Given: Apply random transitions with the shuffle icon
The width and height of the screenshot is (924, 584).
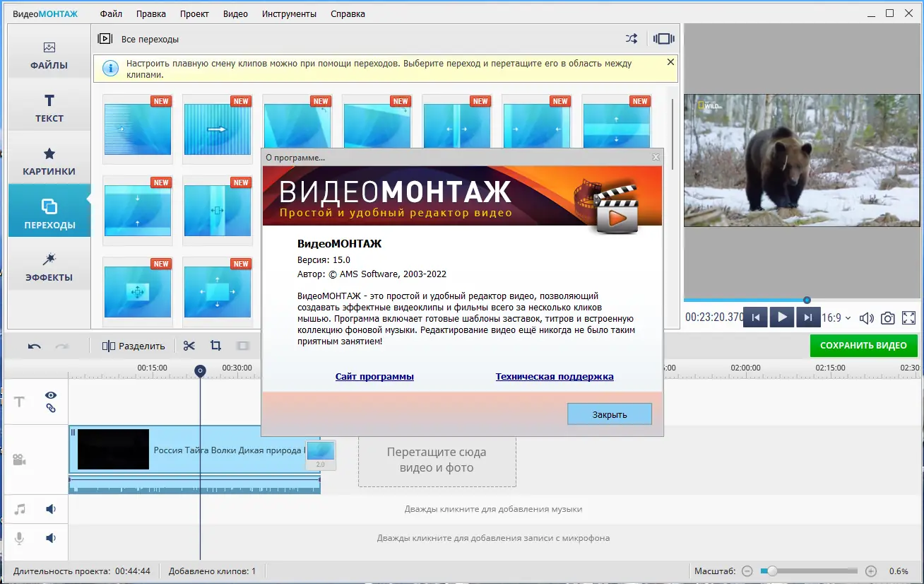Looking at the screenshot, I should click(632, 39).
